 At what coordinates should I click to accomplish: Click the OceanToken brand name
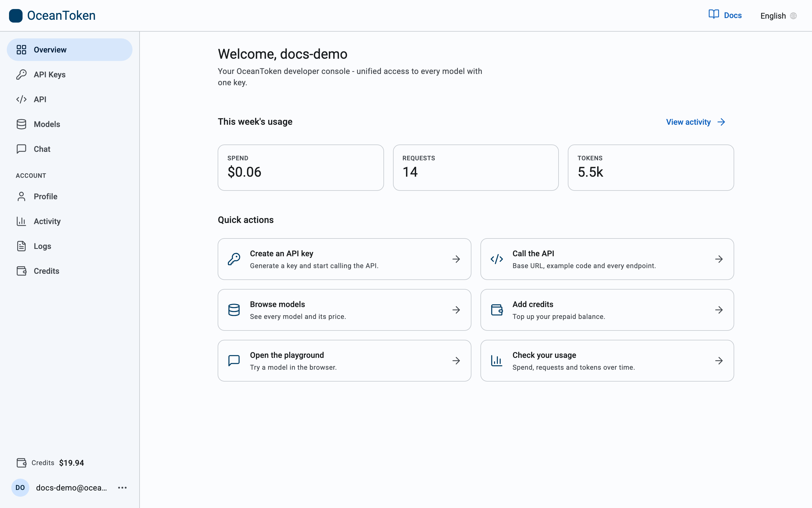[x=61, y=16]
